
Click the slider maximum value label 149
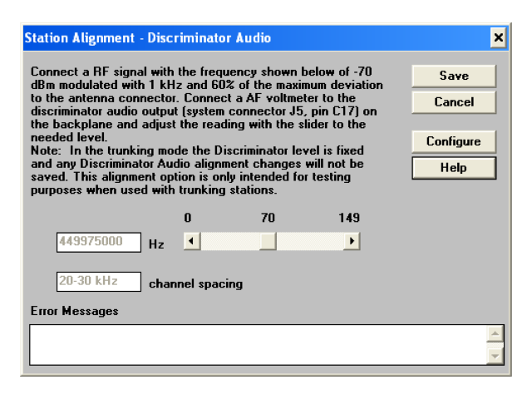349,219
